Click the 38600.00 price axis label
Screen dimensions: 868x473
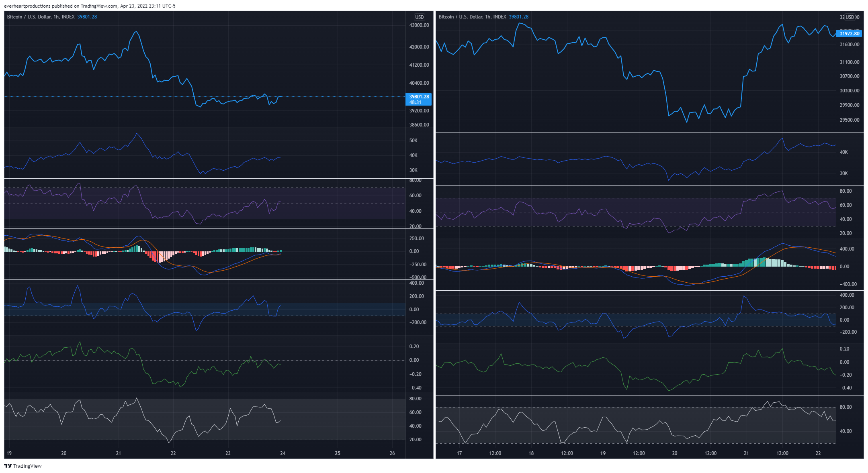click(x=419, y=125)
